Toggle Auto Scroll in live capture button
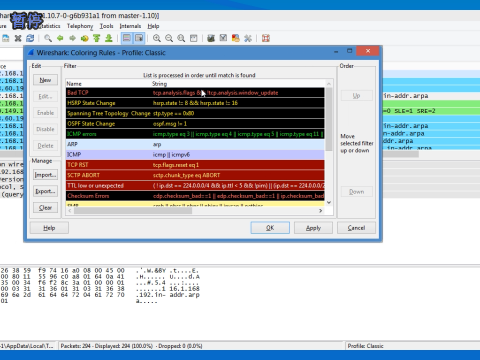 click(139, 38)
